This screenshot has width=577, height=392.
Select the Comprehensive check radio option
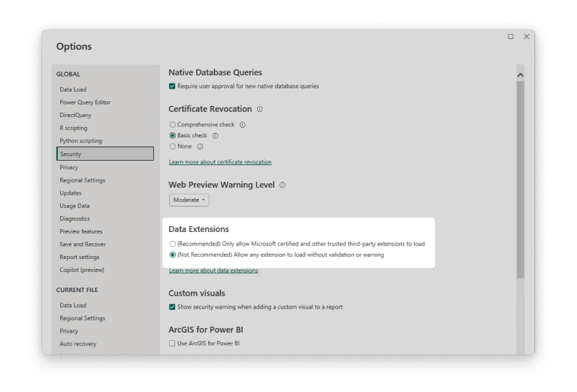[x=173, y=125]
